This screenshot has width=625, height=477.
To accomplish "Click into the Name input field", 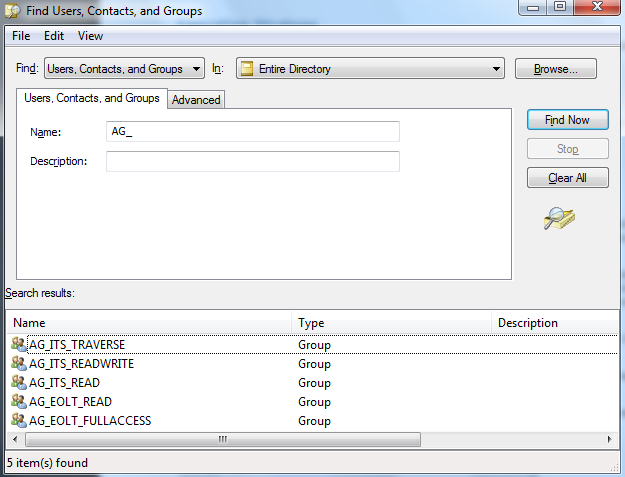I will pyautogui.click(x=253, y=132).
